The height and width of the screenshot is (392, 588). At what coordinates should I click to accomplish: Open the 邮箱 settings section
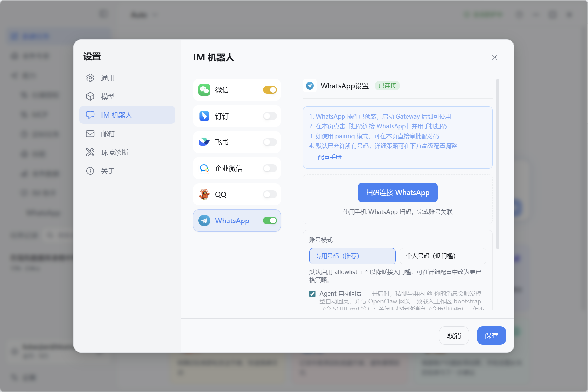coord(127,134)
